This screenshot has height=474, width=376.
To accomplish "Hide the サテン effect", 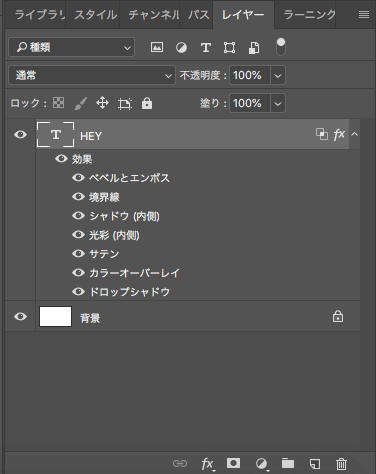I will pyautogui.click(x=78, y=254).
